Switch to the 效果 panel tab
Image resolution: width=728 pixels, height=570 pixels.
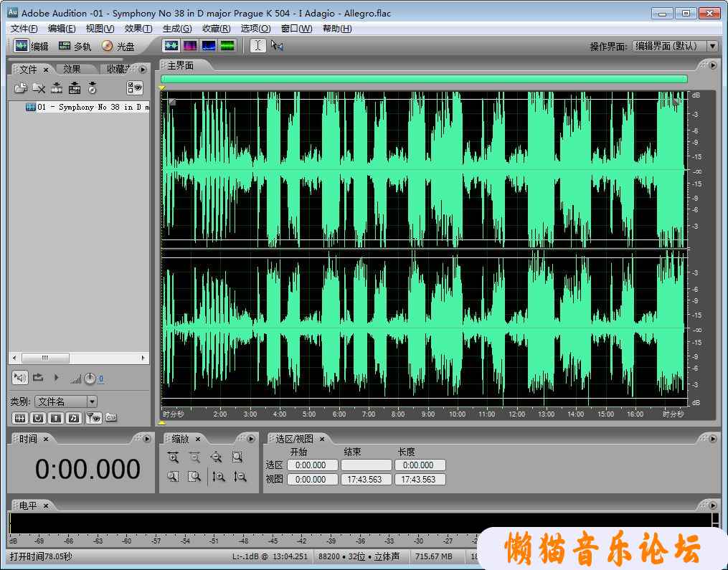click(72, 69)
